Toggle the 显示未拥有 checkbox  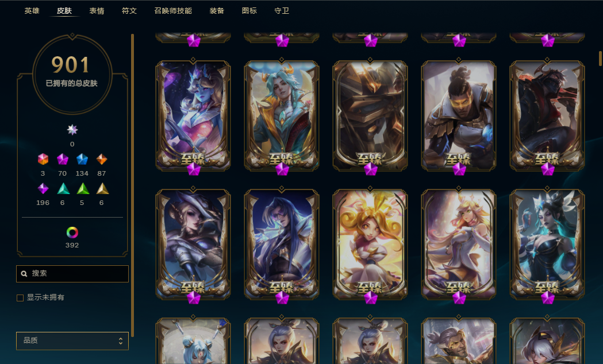coord(20,297)
